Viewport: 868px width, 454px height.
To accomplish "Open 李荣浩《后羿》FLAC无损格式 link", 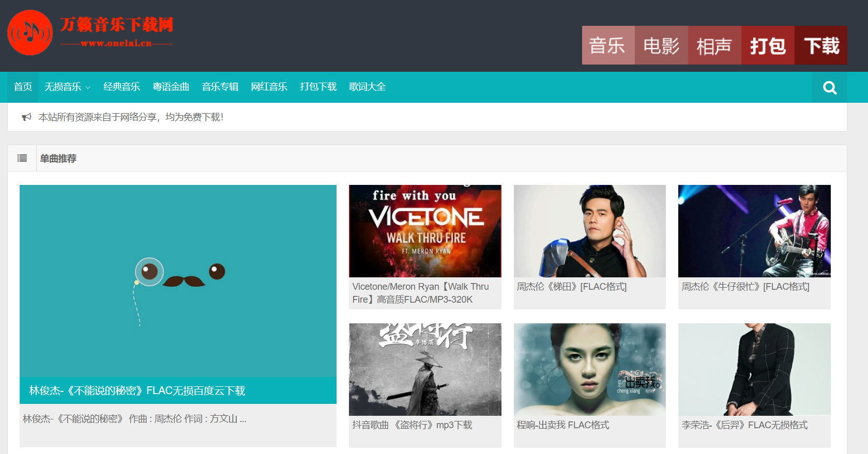I will coord(744,425).
